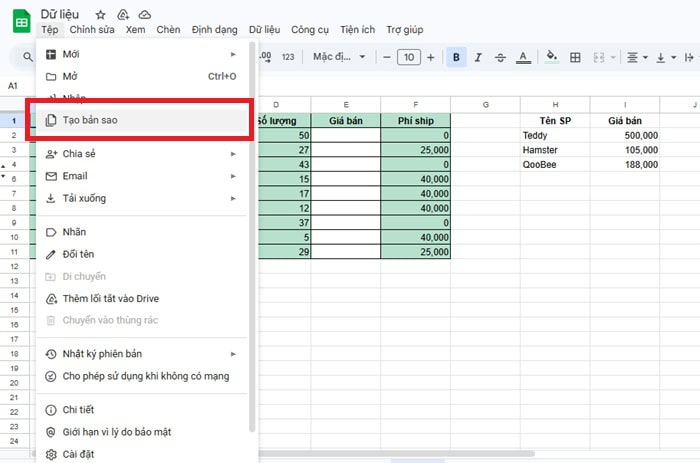Open the font dropdown 'Mặc định'

coord(339,58)
